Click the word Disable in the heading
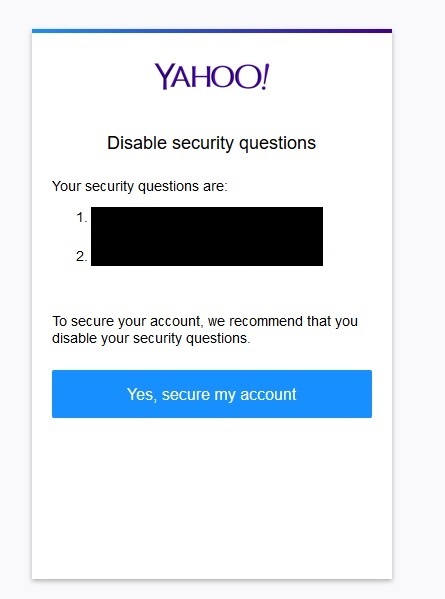Image resolution: width=445 pixels, height=599 pixels. 137,142
